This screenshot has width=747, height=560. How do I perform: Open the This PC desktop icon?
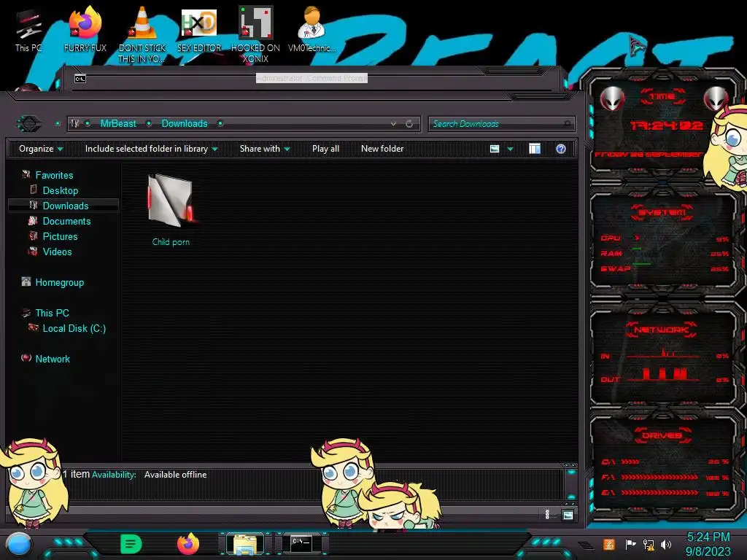coord(28,31)
